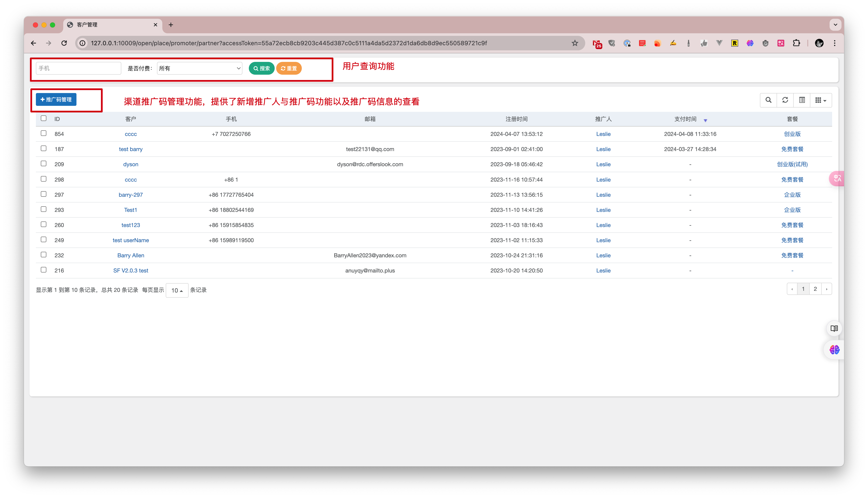868x498 pixels.
Task: Click the green 搜索 search button
Action: pyautogui.click(x=261, y=68)
